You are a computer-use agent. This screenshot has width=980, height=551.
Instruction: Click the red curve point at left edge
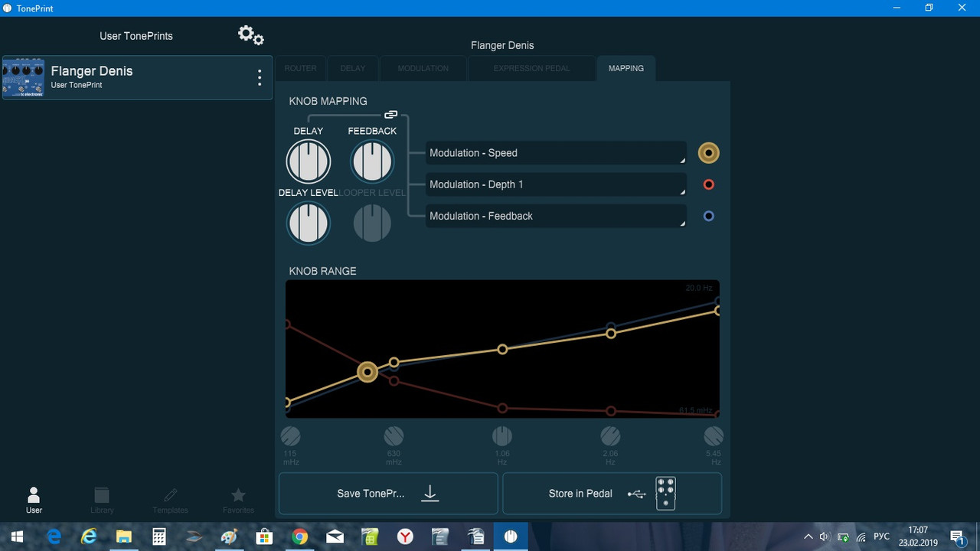point(287,324)
